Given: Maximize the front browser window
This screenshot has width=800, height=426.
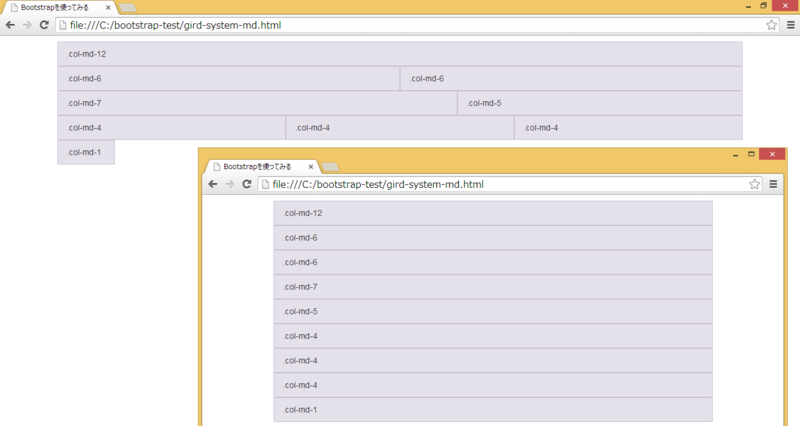Looking at the screenshot, I should (x=751, y=154).
